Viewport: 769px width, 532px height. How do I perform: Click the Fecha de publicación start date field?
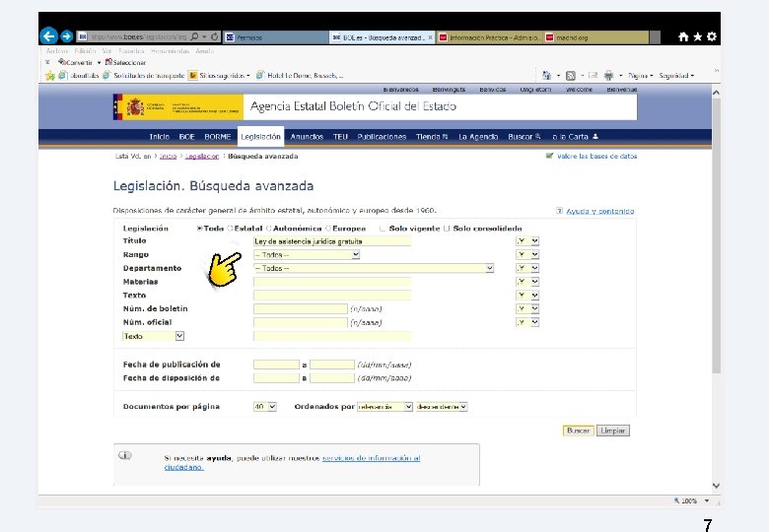tap(276, 365)
